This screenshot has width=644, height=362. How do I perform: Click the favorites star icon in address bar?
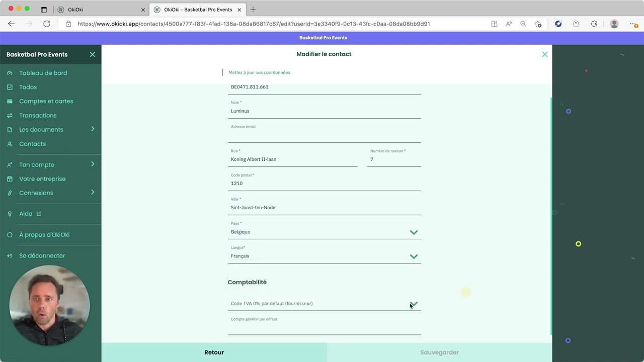tap(538, 24)
